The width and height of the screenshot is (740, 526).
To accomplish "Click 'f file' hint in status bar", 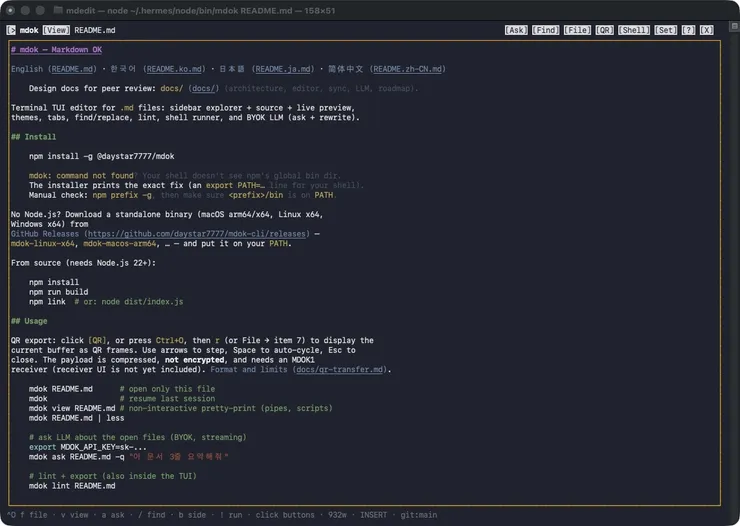I will point(34,515).
